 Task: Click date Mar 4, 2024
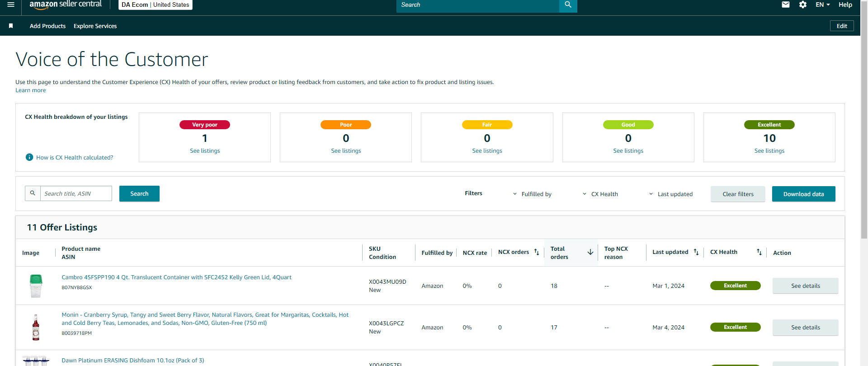[668, 328]
